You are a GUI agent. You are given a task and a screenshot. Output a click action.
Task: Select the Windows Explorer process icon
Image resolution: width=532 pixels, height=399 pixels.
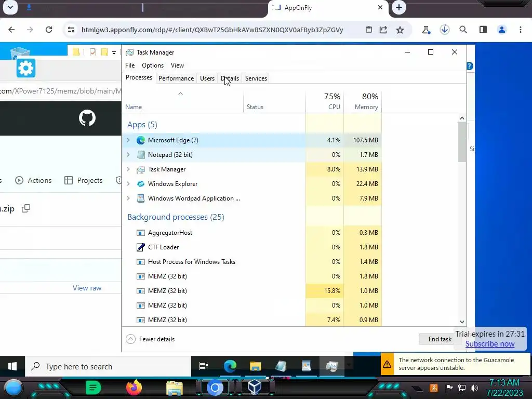tap(140, 184)
